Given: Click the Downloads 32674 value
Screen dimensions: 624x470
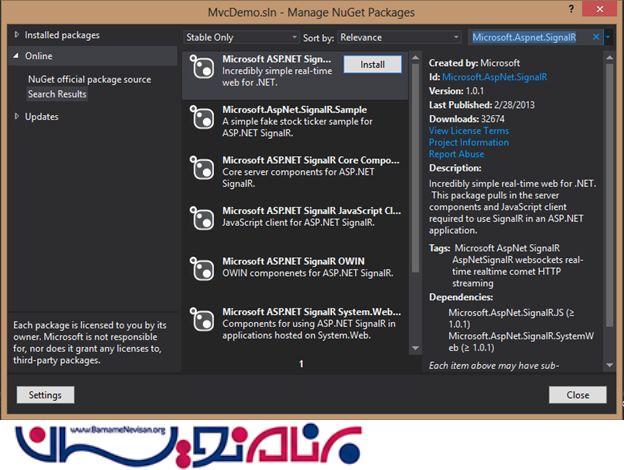Looking at the screenshot, I should click(493, 119).
